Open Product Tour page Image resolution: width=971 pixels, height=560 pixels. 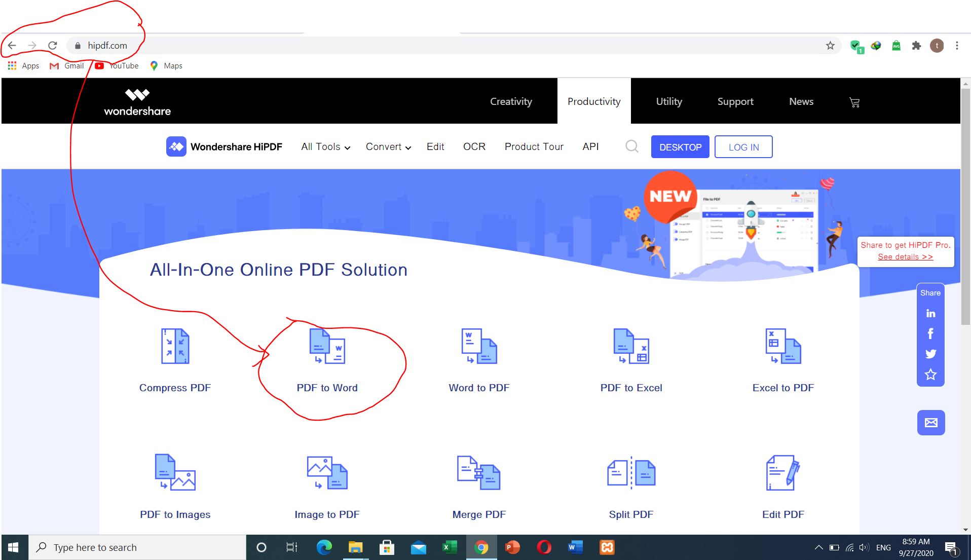click(534, 146)
